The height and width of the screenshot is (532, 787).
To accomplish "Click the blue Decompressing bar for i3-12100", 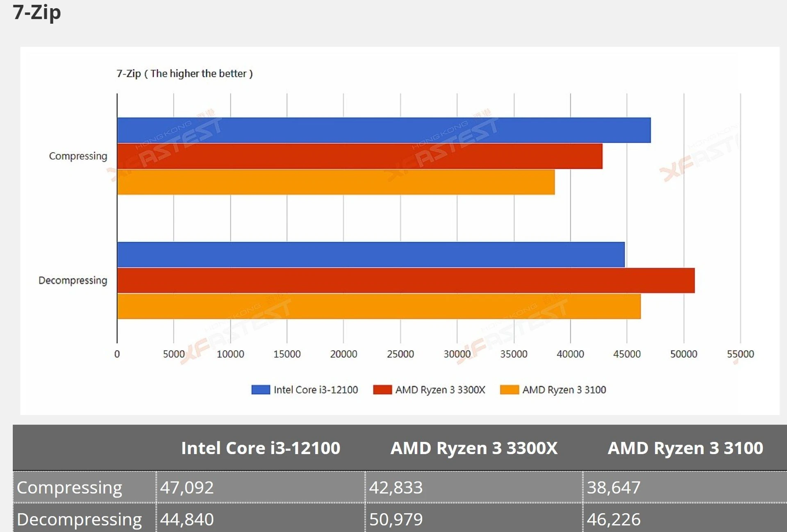I will click(371, 255).
